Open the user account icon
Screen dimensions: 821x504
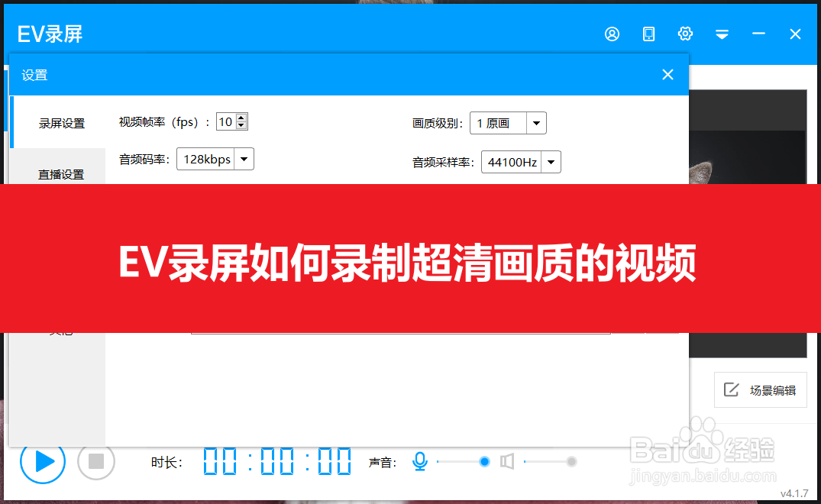[612, 34]
